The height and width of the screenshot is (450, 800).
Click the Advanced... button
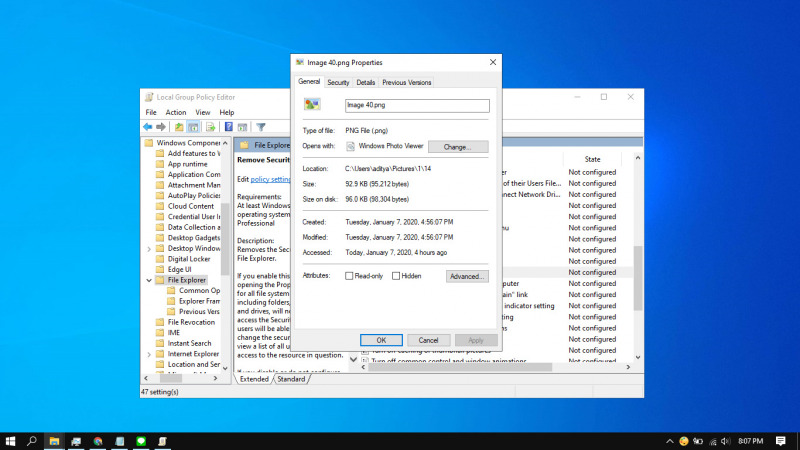click(x=467, y=277)
